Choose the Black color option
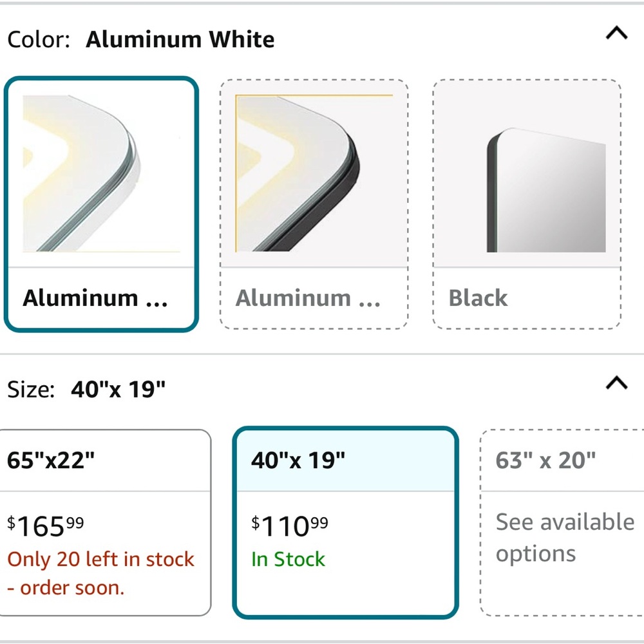This screenshot has width=644, height=644. (x=527, y=204)
